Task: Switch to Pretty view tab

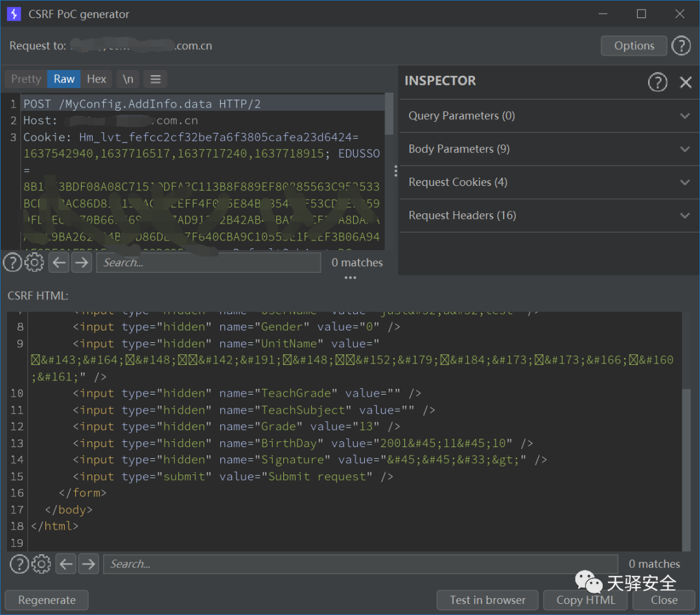Action: point(26,79)
